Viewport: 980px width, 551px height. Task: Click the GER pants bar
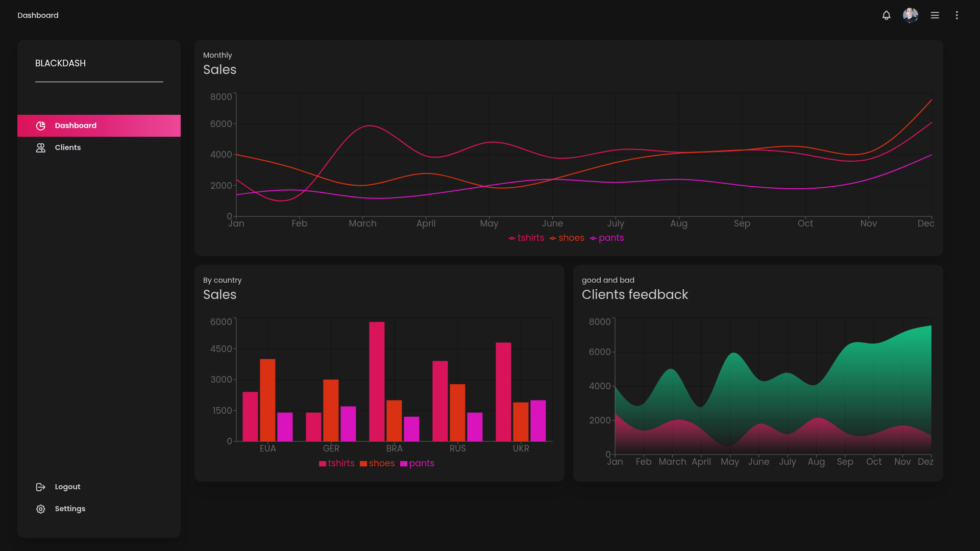(348, 424)
